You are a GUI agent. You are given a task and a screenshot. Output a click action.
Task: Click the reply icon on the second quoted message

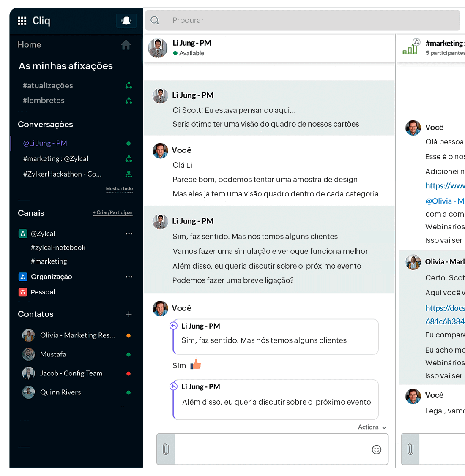pos(173,386)
